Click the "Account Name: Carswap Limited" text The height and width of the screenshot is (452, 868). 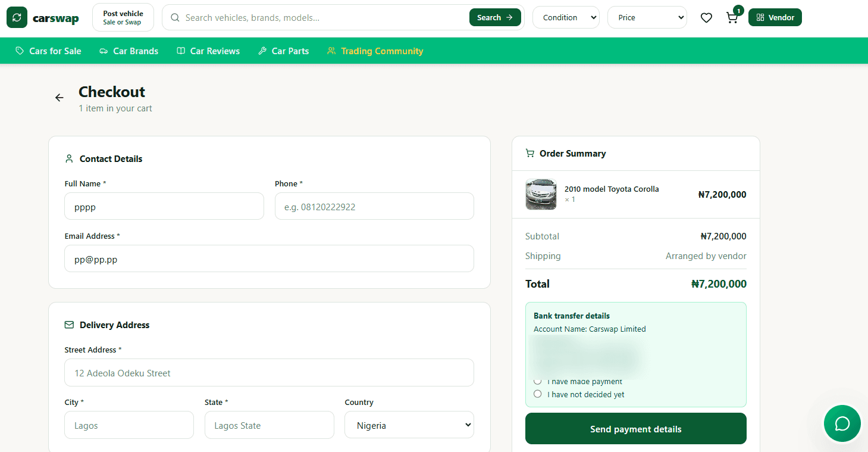[x=590, y=329]
